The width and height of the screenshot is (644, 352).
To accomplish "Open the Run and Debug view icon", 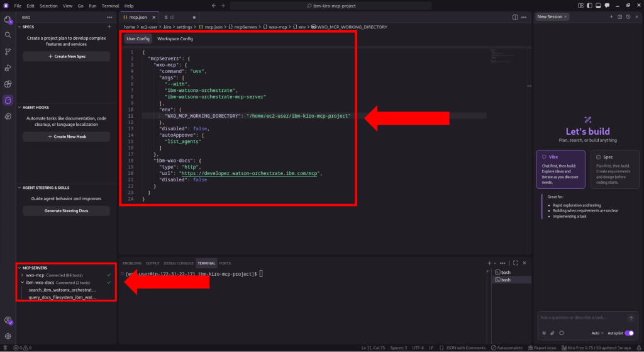I will click(x=8, y=68).
